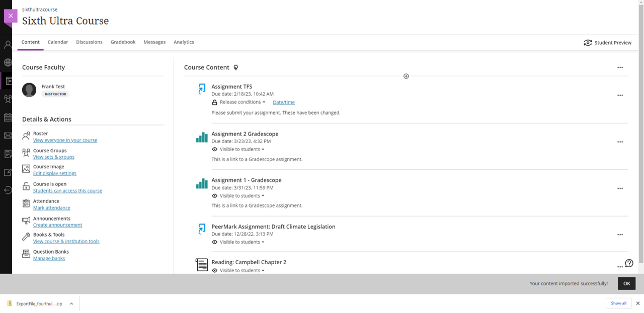
Task: Click the lightbulb icon next to Course Content
Action: point(235,67)
